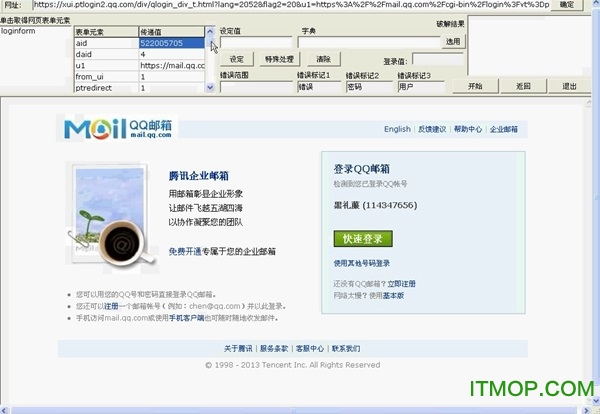The height and width of the screenshot is (414, 600).
Task: Click the 错误标记1 field containing 错误
Action: 319,87
